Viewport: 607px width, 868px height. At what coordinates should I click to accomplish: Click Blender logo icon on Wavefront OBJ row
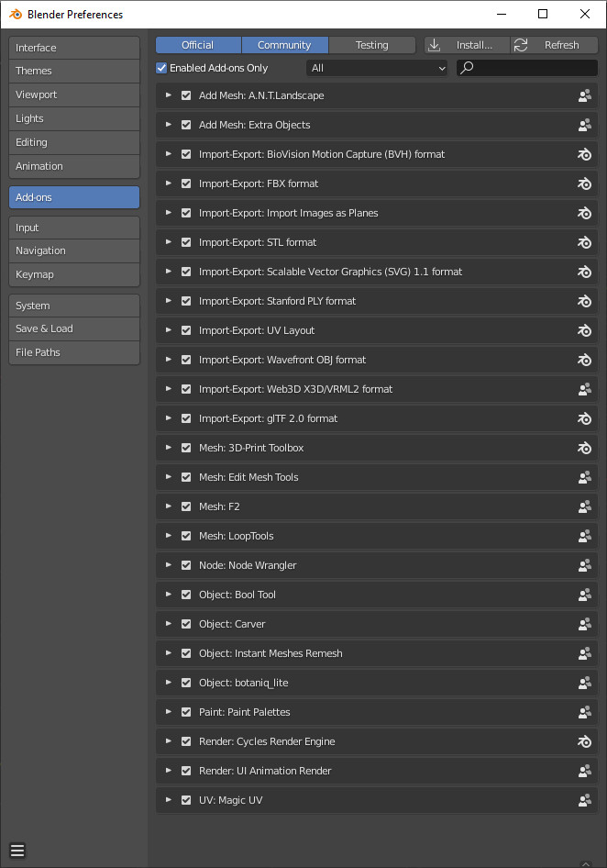584,360
